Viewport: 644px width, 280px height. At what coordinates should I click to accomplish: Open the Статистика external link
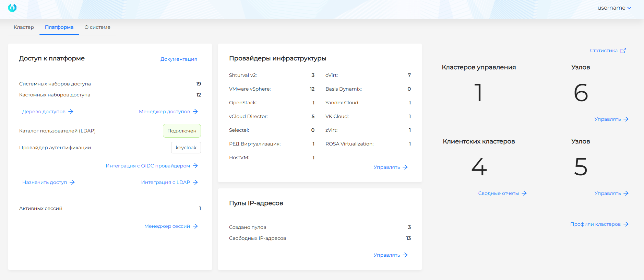pyautogui.click(x=604, y=50)
